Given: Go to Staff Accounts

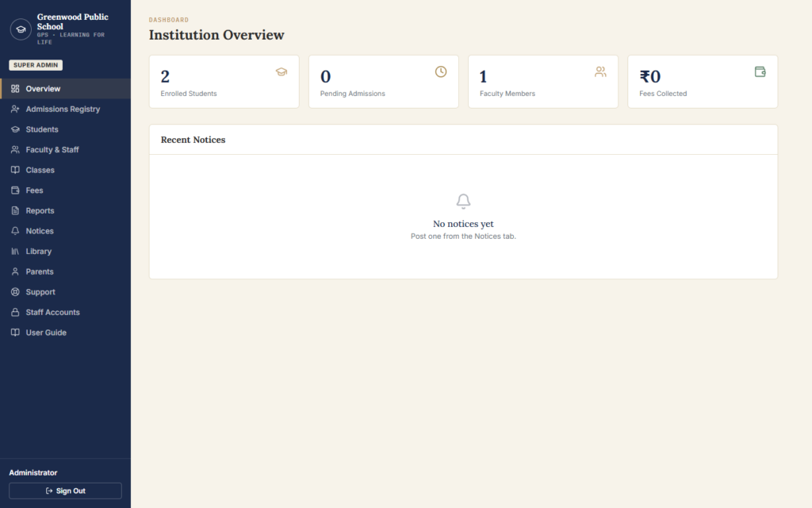Looking at the screenshot, I should coord(65,312).
